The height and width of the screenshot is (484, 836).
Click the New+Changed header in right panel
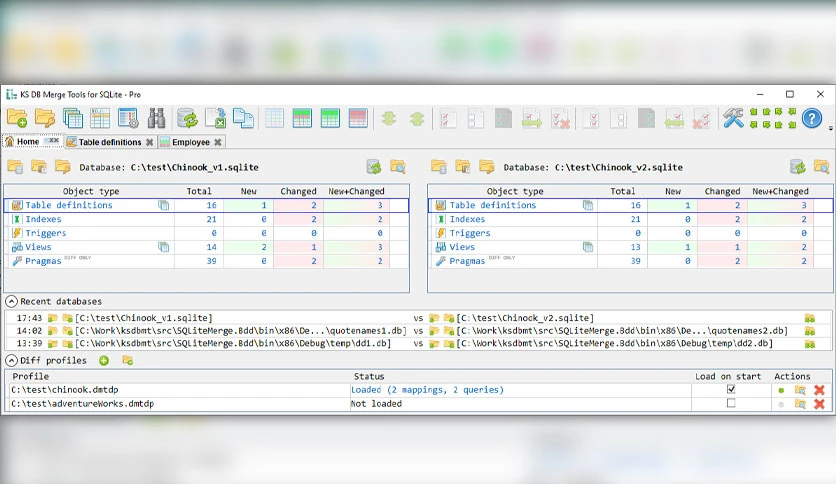pos(780,191)
